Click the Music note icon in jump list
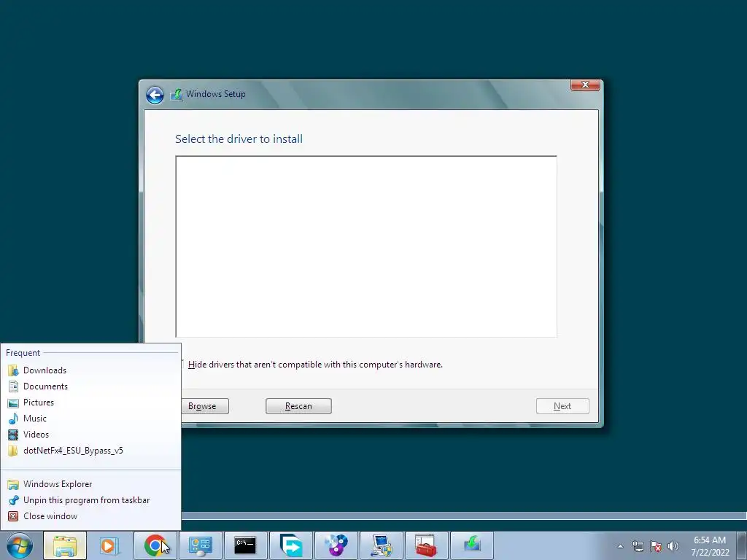Image resolution: width=747 pixels, height=560 pixels. 13,419
